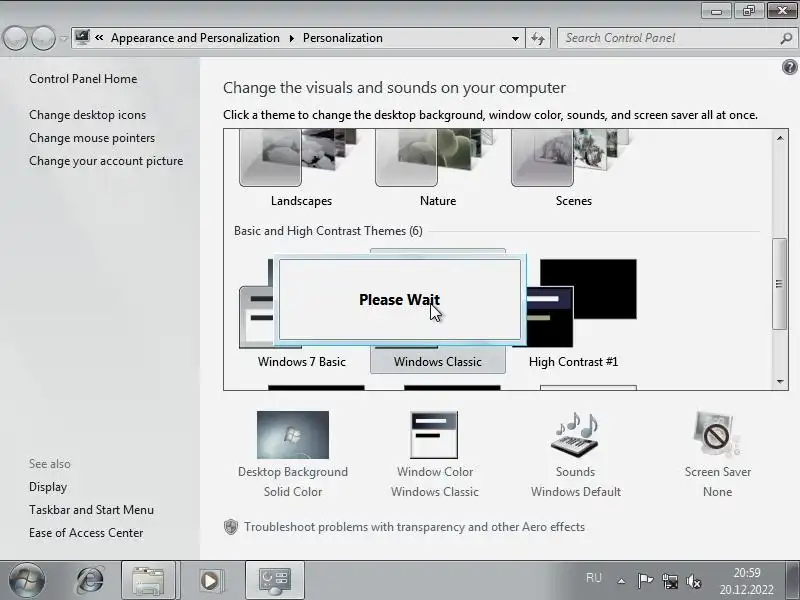The height and width of the screenshot is (600, 800).
Task: Click the help question mark icon
Action: click(789, 67)
